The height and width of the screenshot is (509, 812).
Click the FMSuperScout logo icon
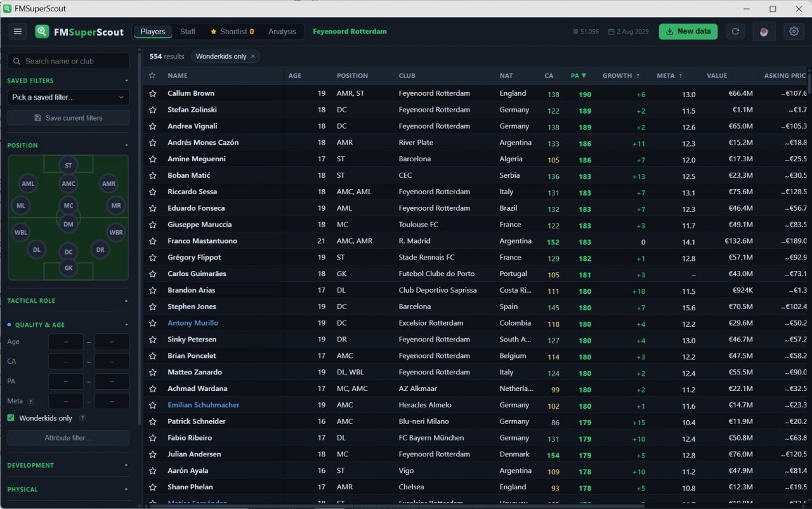[x=42, y=32]
